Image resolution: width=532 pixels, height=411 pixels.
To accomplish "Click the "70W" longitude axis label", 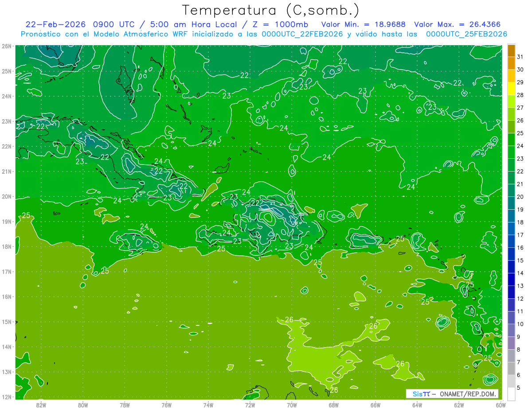I will pos(292,404).
